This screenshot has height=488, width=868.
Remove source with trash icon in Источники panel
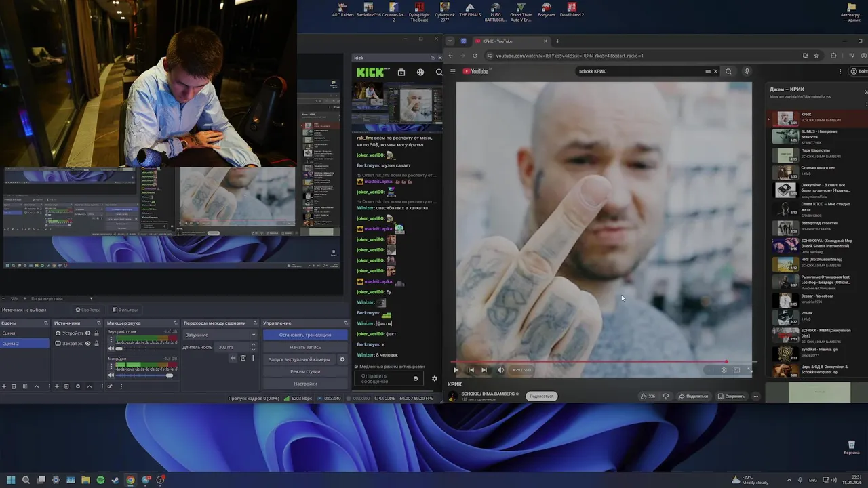[66, 386]
